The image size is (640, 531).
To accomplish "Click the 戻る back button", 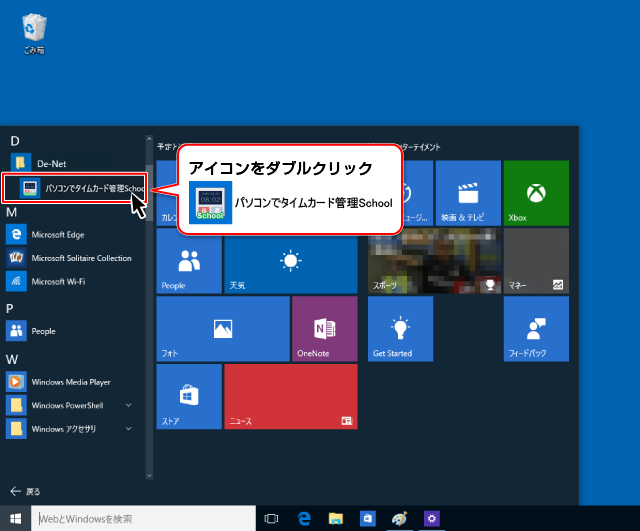I will (25, 491).
